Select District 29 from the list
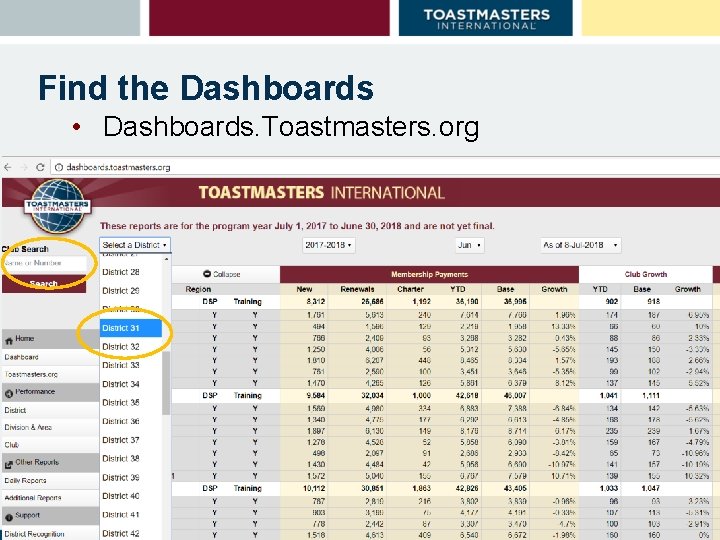720x540 pixels. (131, 291)
